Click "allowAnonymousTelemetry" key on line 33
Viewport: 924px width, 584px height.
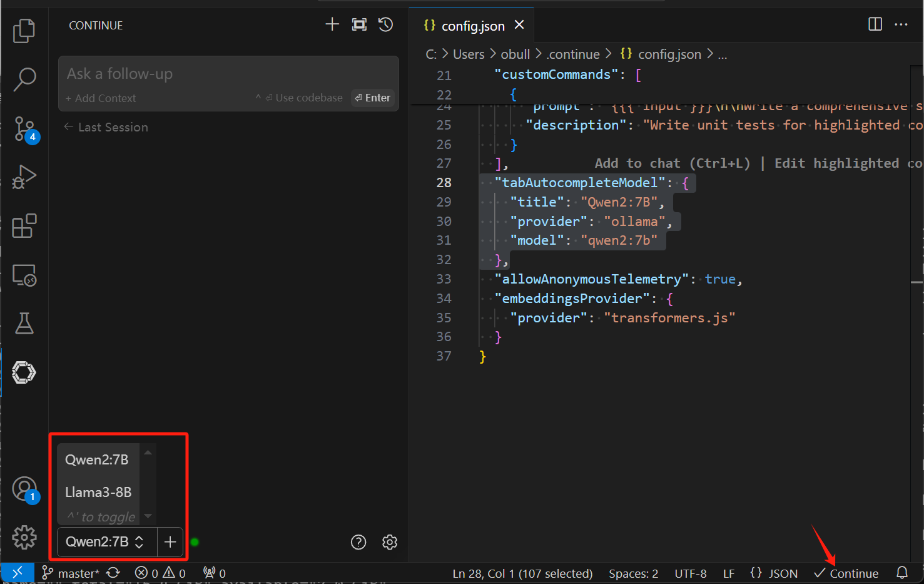click(592, 279)
